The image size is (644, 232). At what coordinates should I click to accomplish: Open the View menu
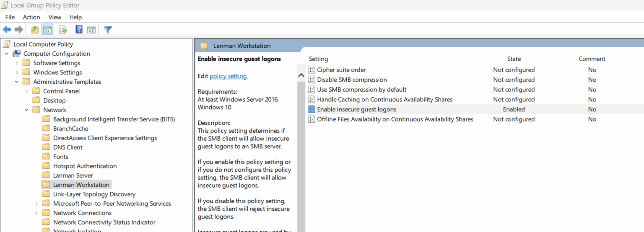tap(55, 17)
